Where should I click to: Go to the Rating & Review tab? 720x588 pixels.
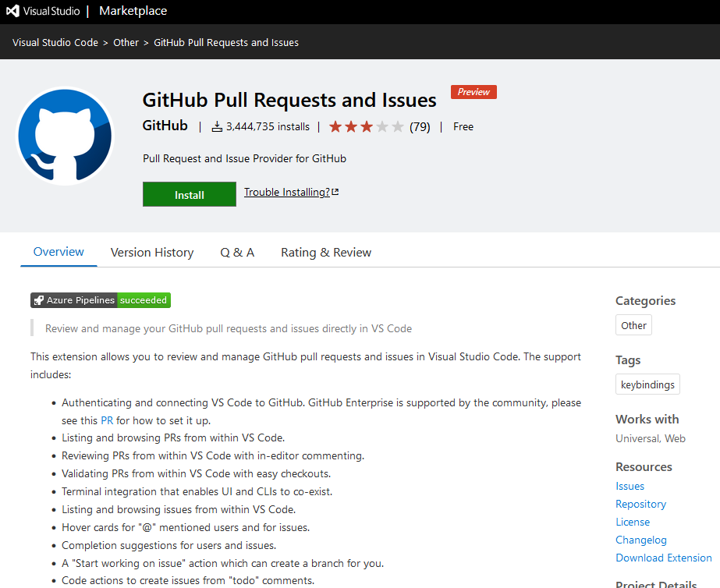326,253
